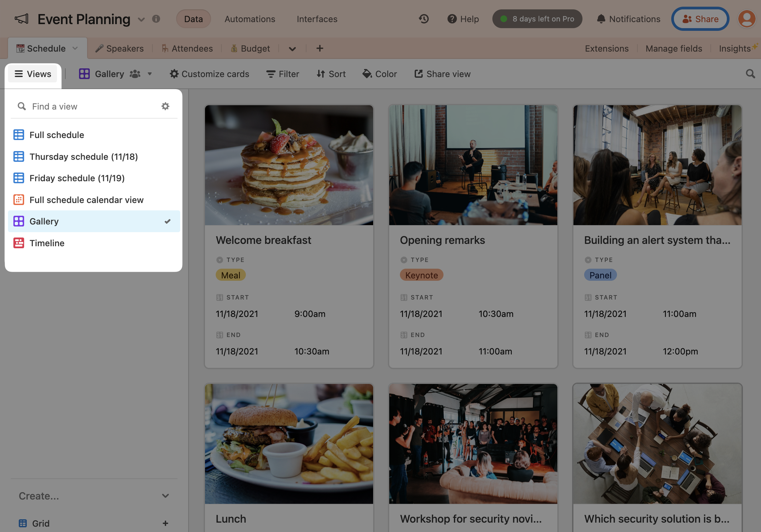
Task: Open the Workshop for security card image
Action: click(x=473, y=444)
